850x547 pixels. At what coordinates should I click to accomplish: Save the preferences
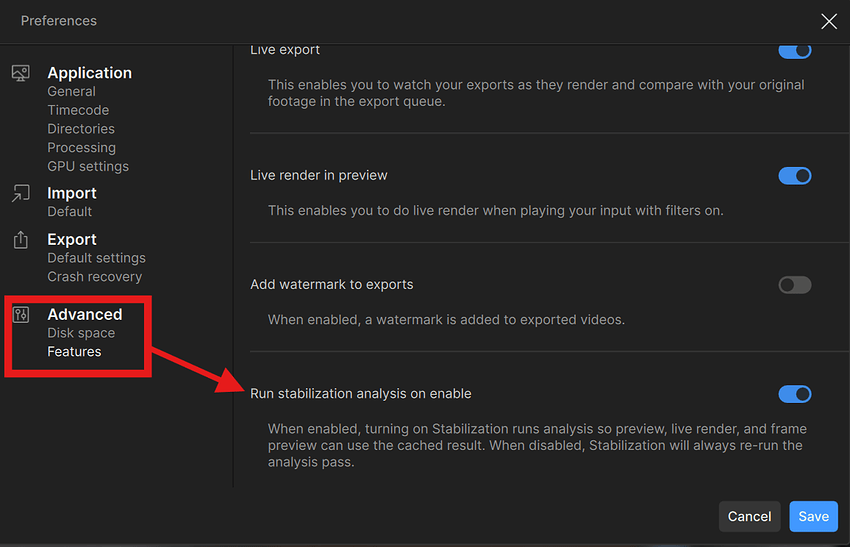[813, 517]
